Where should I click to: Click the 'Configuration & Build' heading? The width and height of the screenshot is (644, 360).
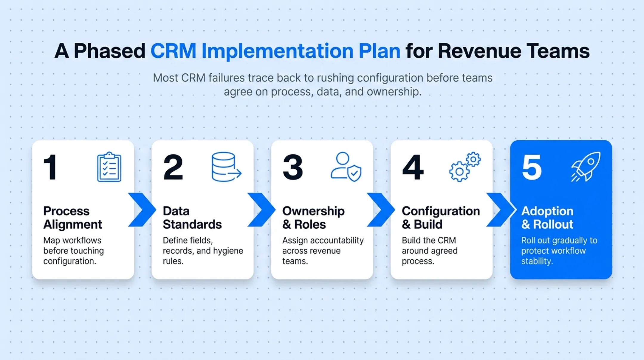(441, 218)
